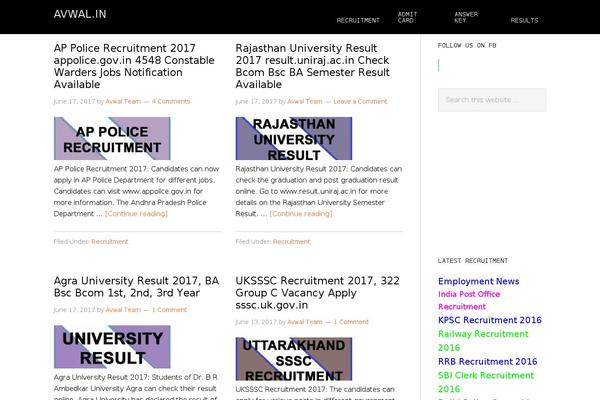Open KPSC Recruitment 2016 sidebar link
The image size is (600, 400).
pyautogui.click(x=490, y=320)
